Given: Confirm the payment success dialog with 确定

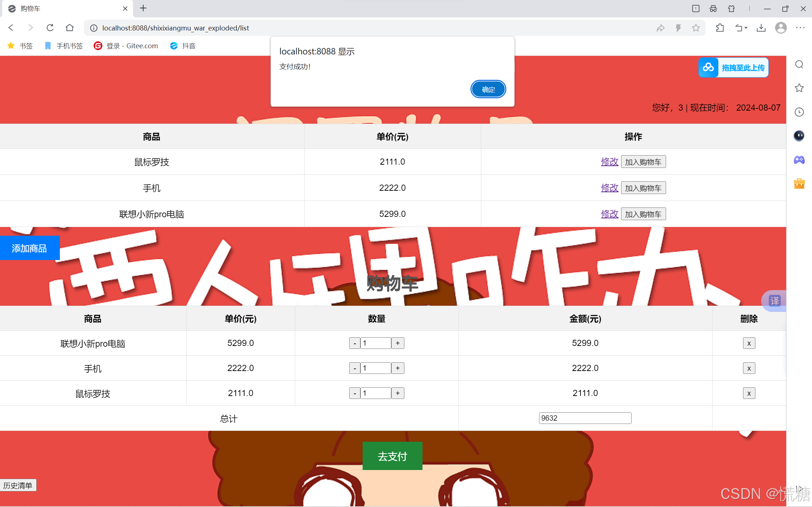Looking at the screenshot, I should point(488,89).
